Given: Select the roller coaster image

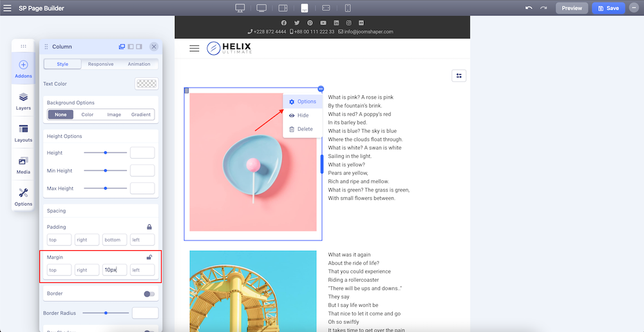Looking at the screenshot, I should [253, 291].
